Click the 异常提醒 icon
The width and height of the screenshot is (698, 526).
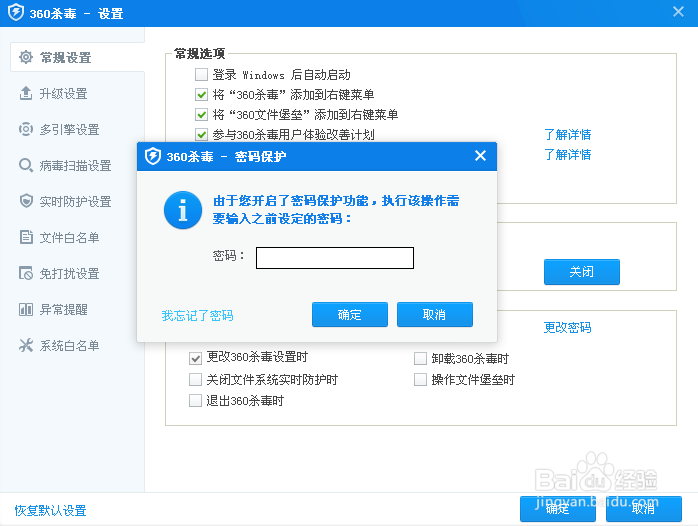26,309
